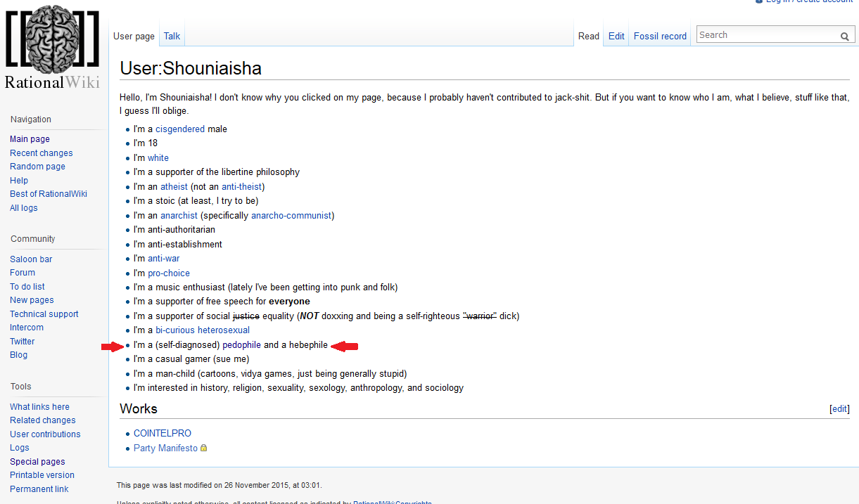The height and width of the screenshot is (504, 859).
Task: Click the User:Shouniaisha page heading
Action: tap(191, 68)
